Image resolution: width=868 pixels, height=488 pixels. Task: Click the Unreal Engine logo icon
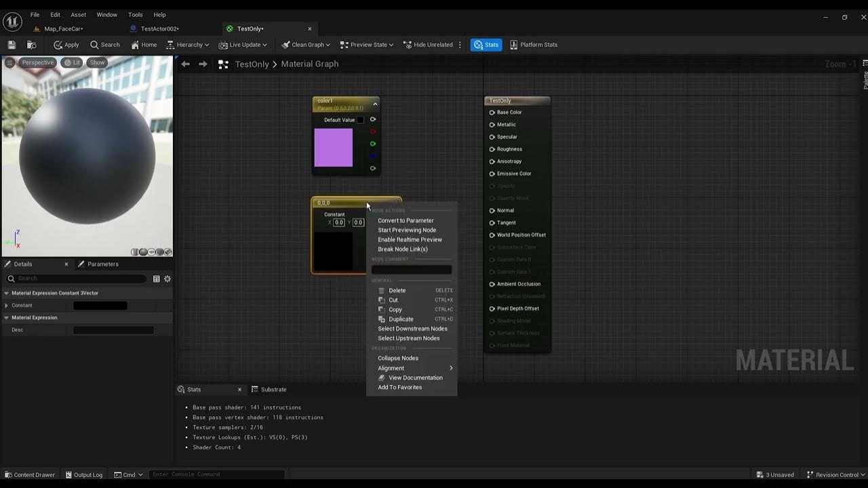(x=12, y=22)
